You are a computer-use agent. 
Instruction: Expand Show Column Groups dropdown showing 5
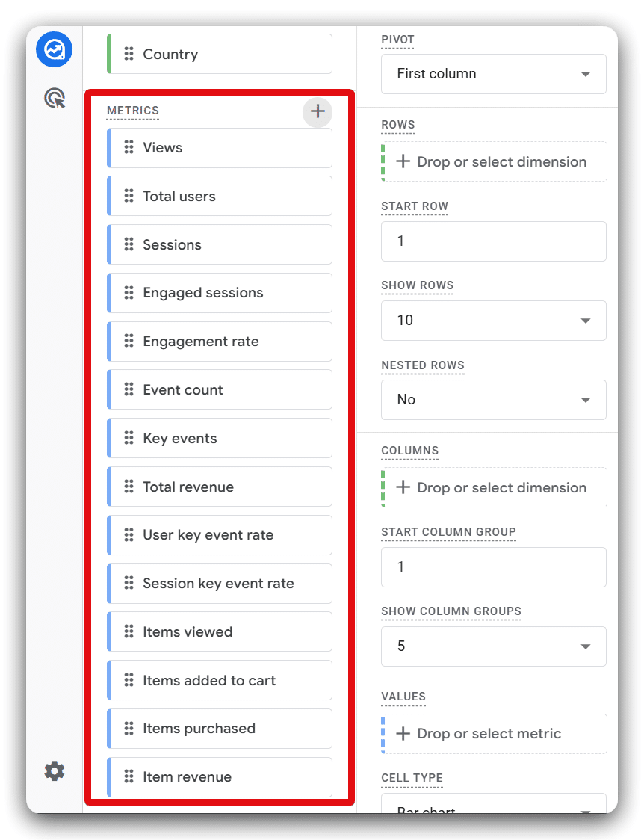[x=493, y=646]
